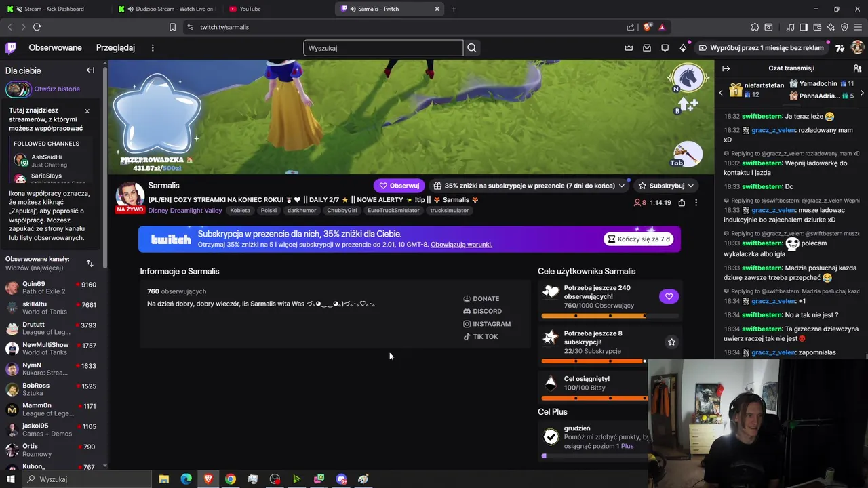Click the star on the subscription goal
Image resolution: width=868 pixels, height=488 pixels.
(x=671, y=342)
